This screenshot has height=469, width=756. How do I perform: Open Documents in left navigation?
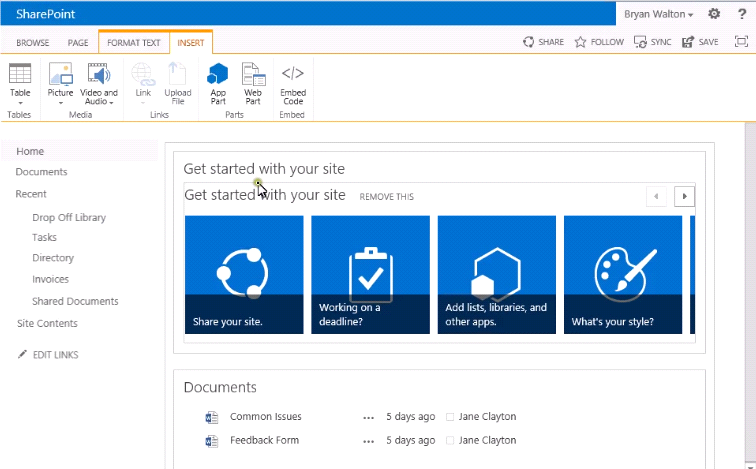pos(41,172)
